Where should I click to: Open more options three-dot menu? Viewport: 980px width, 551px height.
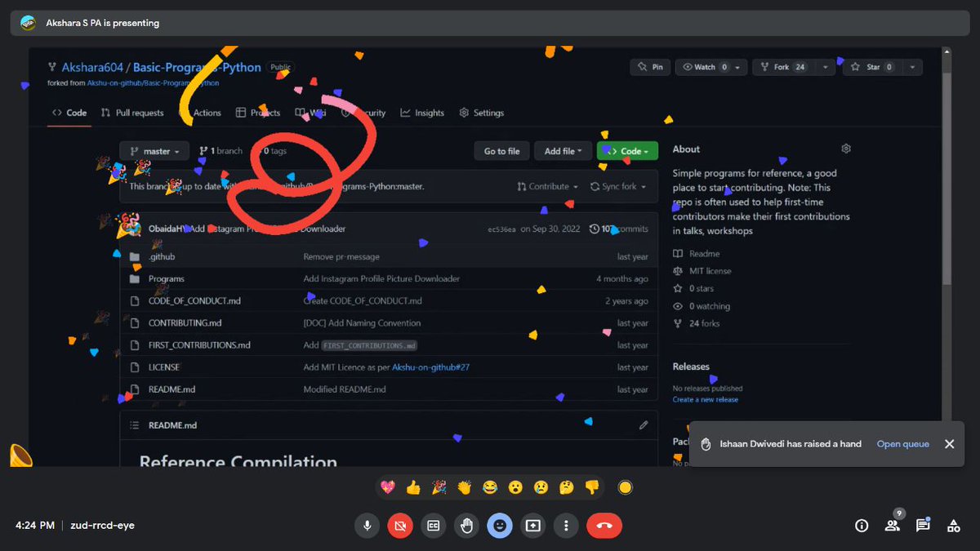click(566, 526)
